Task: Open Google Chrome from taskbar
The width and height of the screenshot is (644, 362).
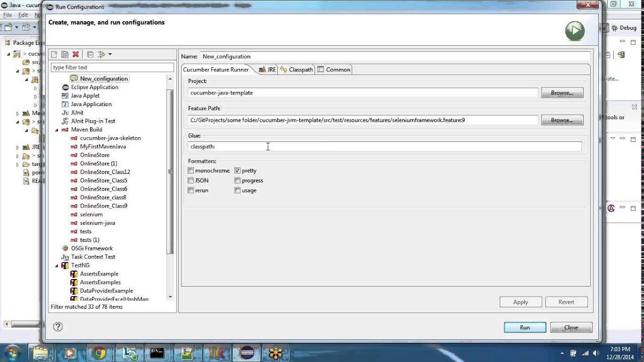Action: [x=100, y=353]
